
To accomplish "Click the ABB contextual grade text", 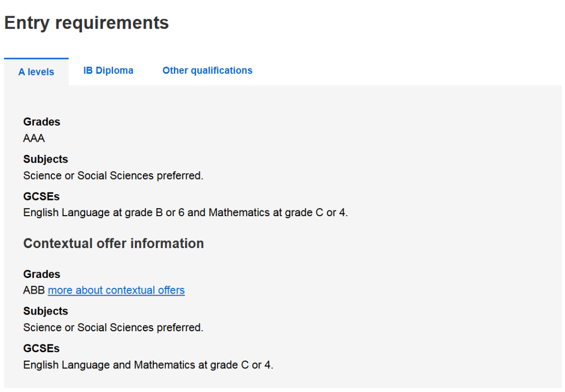I will pyautogui.click(x=34, y=290).
